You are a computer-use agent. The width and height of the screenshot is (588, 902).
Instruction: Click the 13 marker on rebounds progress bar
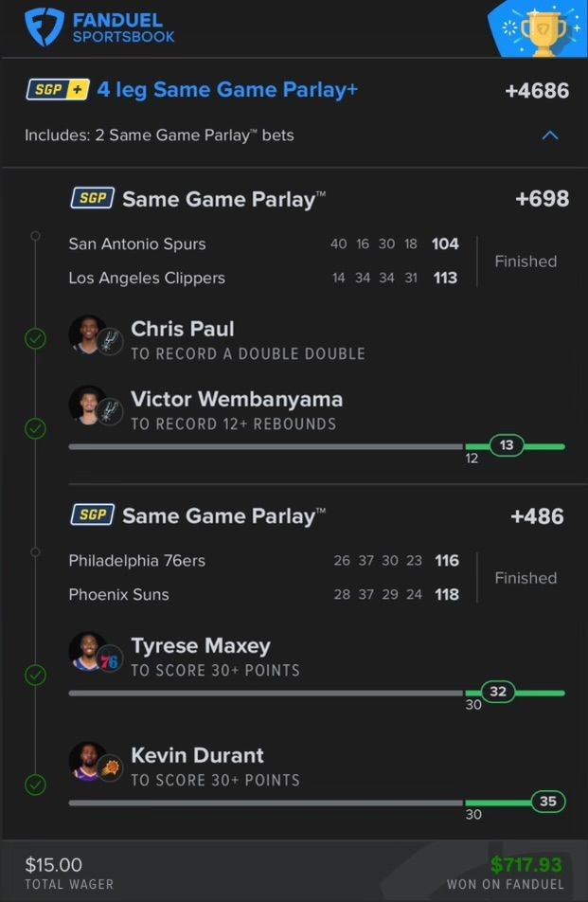[507, 445]
